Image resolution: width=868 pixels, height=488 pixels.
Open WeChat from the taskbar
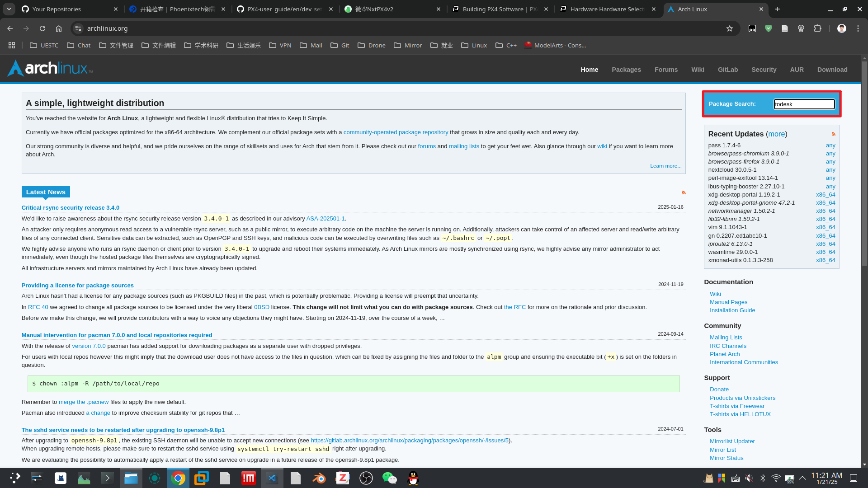(x=390, y=478)
